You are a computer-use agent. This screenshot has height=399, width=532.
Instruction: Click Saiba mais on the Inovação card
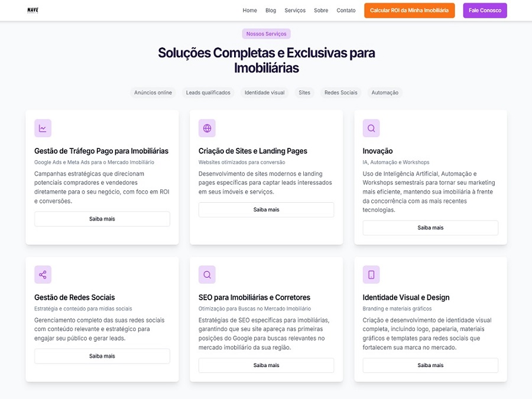430,228
